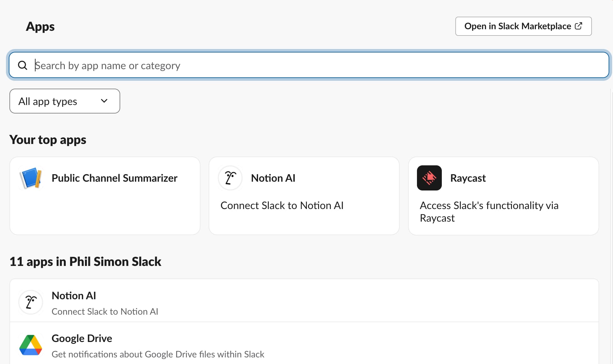This screenshot has width=613, height=364.
Task: Click the magnifying glass search icon
Action: coord(23,65)
